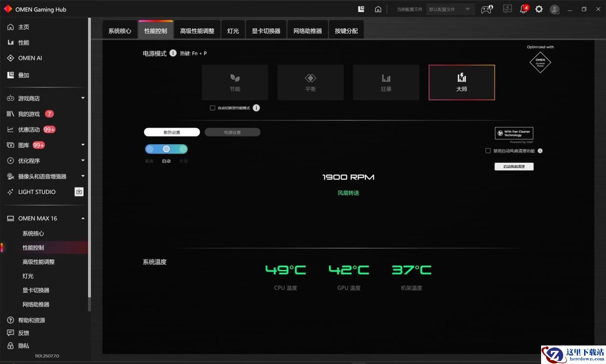The width and height of the screenshot is (606, 364).
Task: Open 系统核心 tab
Action: coord(120,30)
